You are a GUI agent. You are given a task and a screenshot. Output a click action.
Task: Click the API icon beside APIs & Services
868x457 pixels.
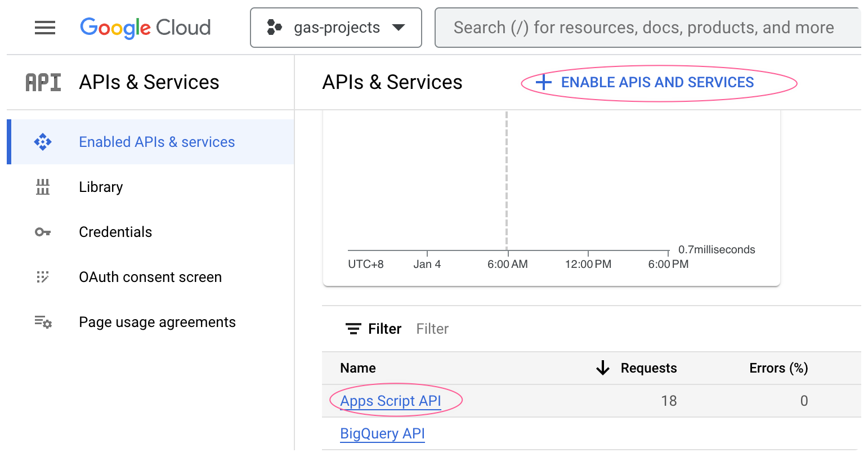tap(43, 82)
